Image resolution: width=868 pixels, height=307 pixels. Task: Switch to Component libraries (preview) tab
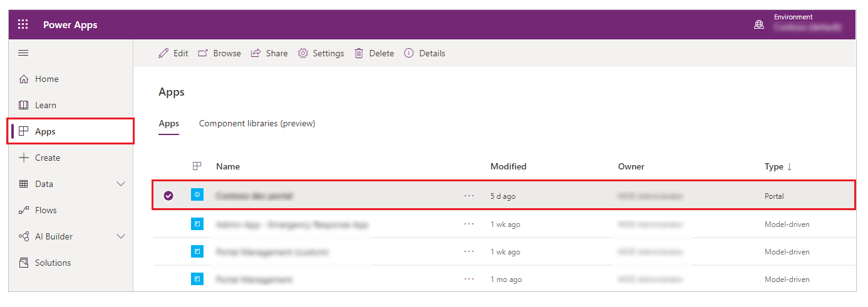click(x=257, y=124)
